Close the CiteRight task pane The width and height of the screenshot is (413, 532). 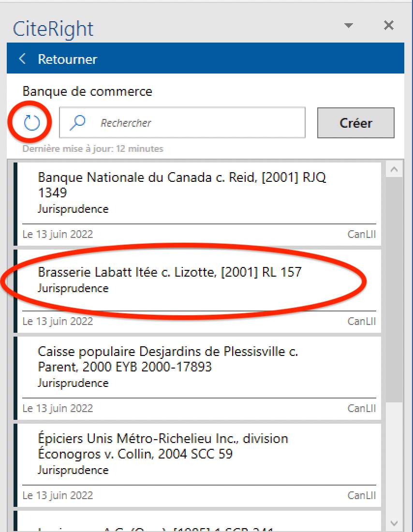[388, 25]
